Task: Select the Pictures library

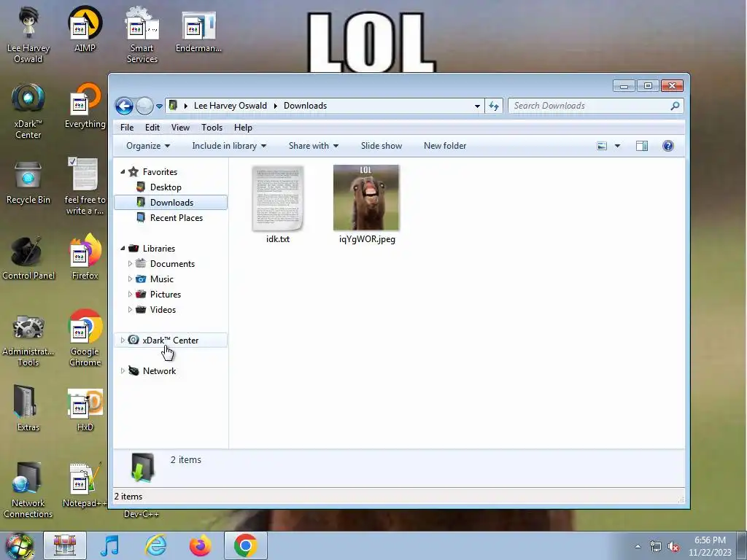Action: click(166, 295)
